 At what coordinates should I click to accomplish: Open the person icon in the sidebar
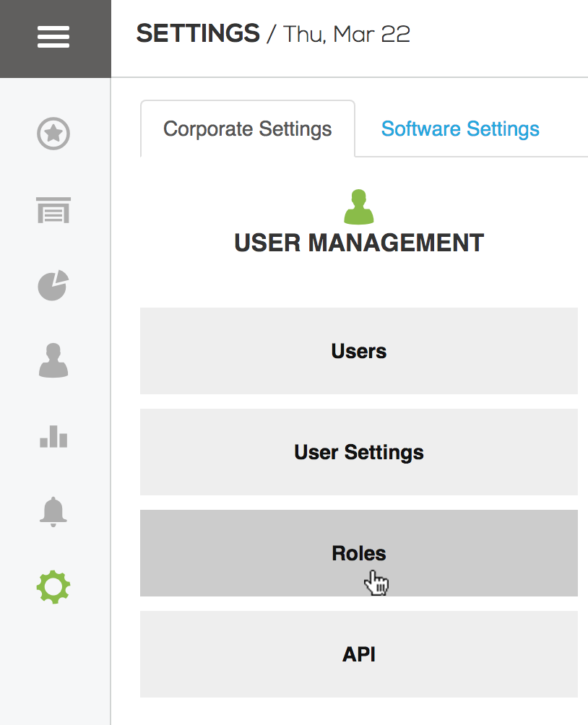[53, 360]
